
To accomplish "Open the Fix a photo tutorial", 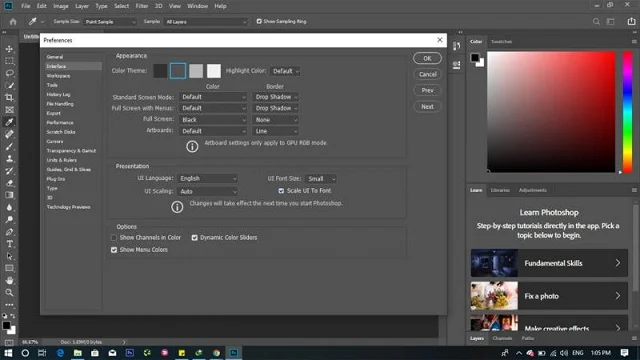I will (549, 296).
